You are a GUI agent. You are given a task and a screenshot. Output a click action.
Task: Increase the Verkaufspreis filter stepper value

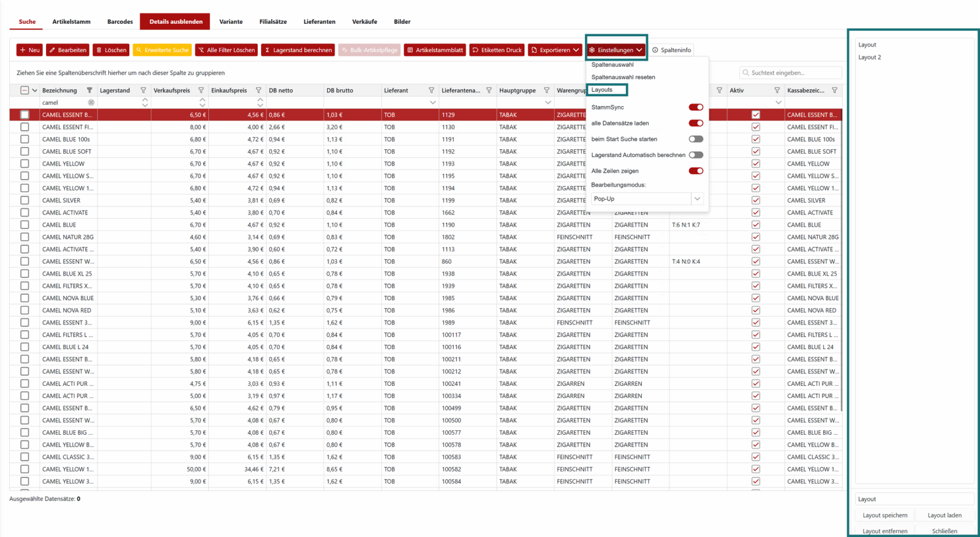[x=203, y=100]
